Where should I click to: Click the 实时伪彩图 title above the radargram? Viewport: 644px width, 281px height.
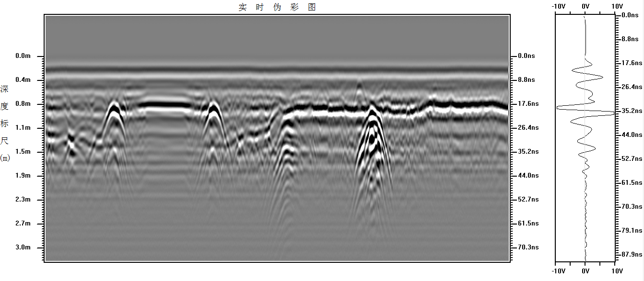pyautogui.click(x=277, y=7)
